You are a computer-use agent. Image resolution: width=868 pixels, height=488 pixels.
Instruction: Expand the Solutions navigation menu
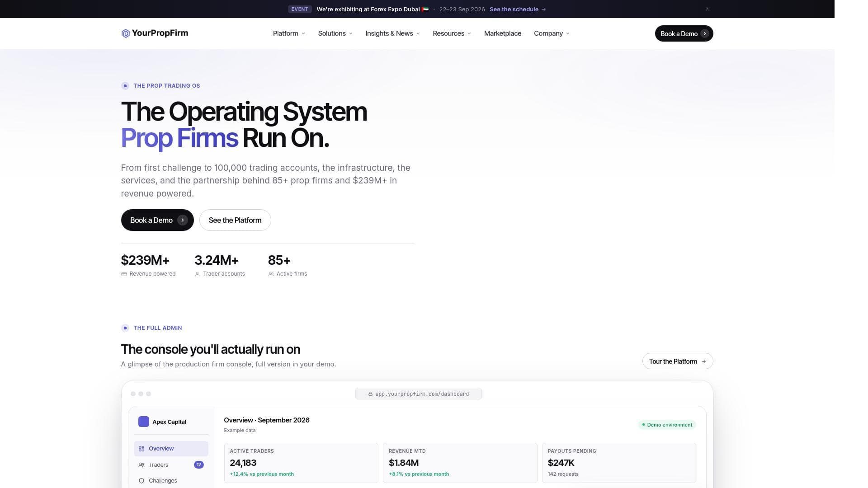(x=335, y=33)
